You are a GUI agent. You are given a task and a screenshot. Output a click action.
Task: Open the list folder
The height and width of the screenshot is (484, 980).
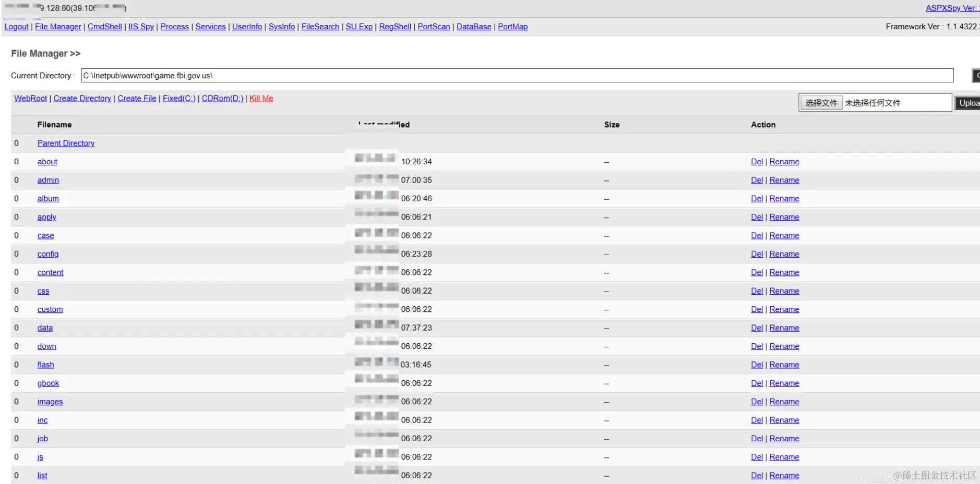42,476
